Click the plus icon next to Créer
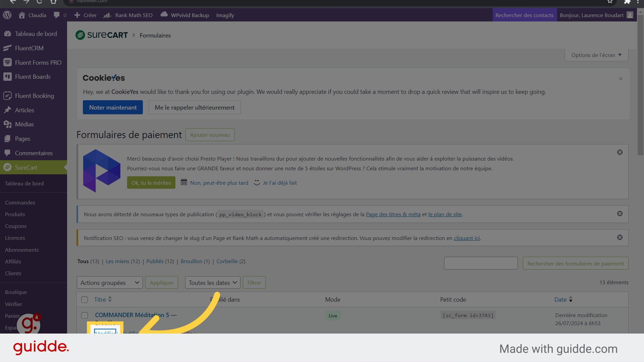 [77, 15]
